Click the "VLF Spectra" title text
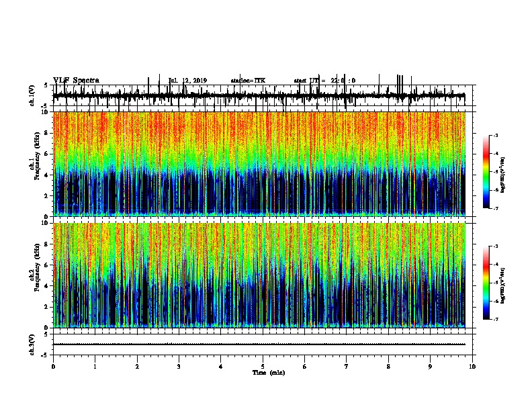This screenshot has height=411, width=532. 76,81
